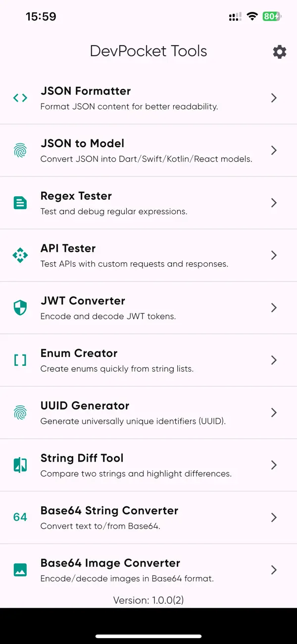Select the UUID Generator fingerprint icon
297x644 pixels.
[x=20, y=412]
